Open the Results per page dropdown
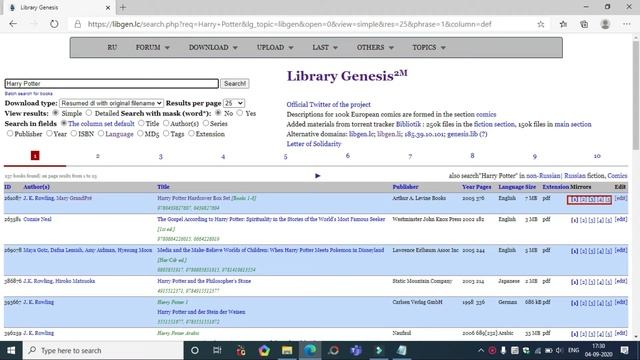Viewport: 640px width, 360px height. (x=234, y=103)
